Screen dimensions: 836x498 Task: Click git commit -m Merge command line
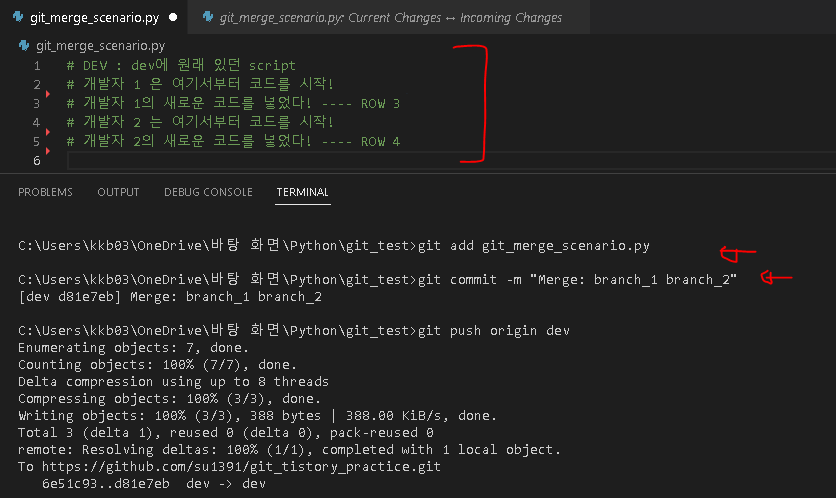pos(577,279)
